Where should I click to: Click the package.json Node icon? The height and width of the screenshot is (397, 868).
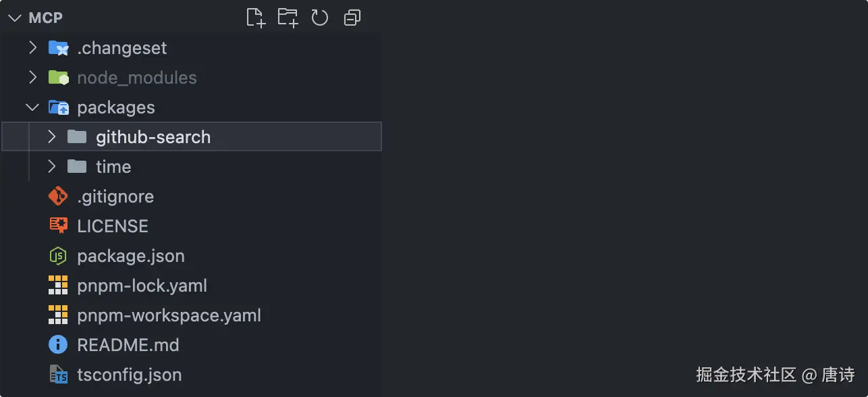pyautogui.click(x=59, y=256)
